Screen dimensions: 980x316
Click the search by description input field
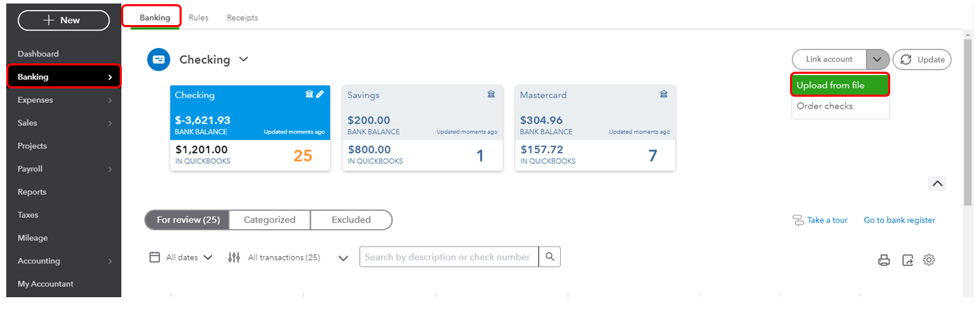tap(449, 257)
